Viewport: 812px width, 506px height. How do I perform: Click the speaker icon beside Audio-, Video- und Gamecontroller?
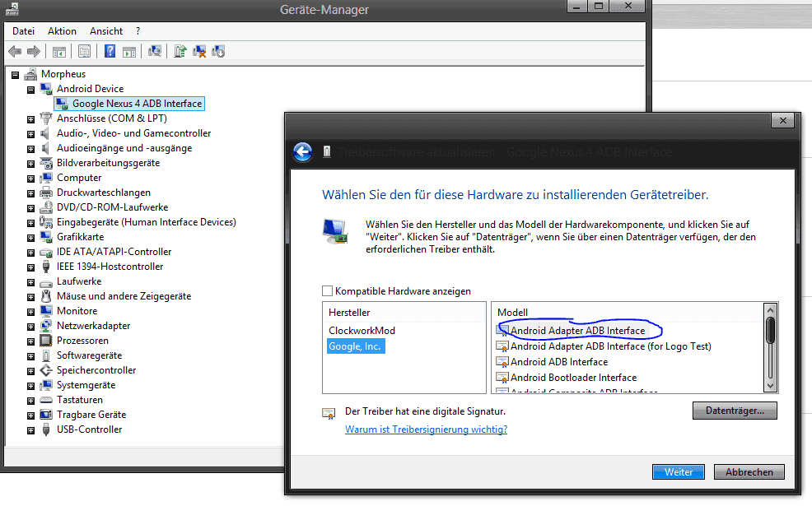pyautogui.click(x=46, y=133)
